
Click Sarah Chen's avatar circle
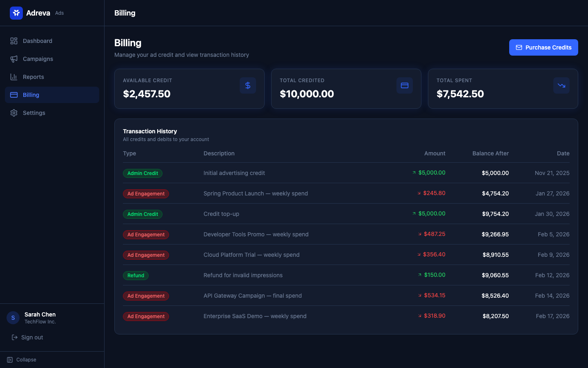point(13,318)
